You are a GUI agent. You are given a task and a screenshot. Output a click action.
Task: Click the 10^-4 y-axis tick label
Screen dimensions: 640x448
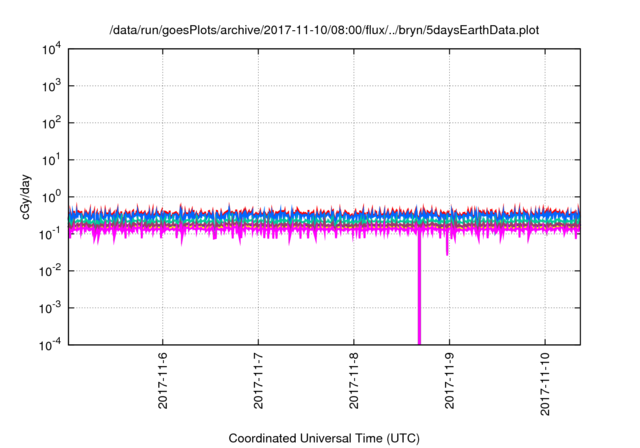(x=51, y=345)
